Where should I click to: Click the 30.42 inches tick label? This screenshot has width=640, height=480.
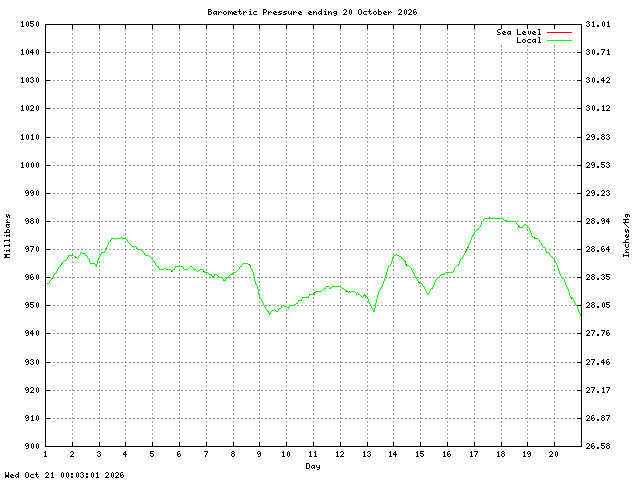point(598,80)
